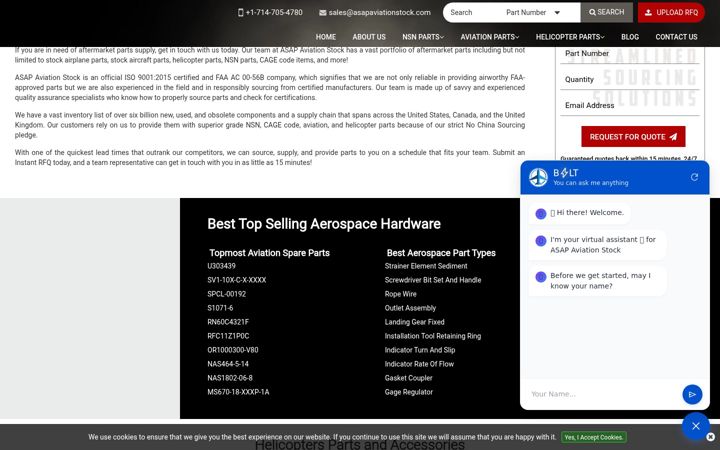The image size is (720, 450).
Task: Focus the Email Address quote field
Action: pyautogui.click(x=630, y=106)
